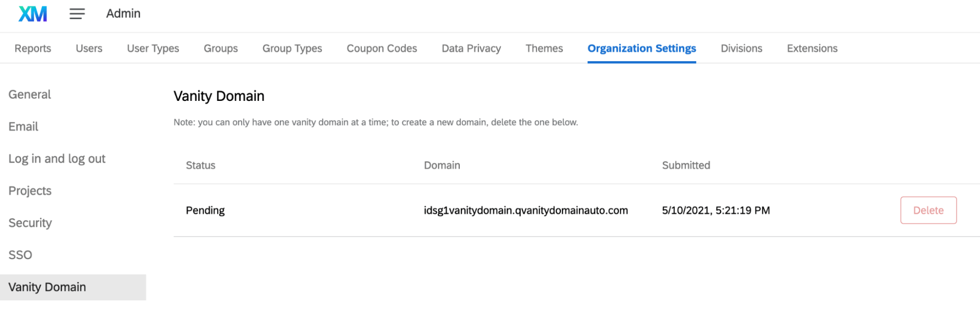The image size is (980, 312).
Task: Open the Users tab
Action: [89, 48]
